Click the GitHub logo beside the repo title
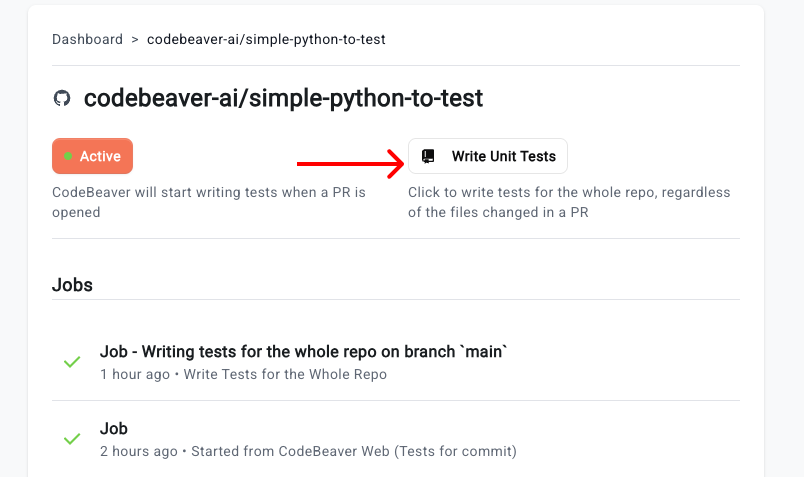The image size is (804, 477). [x=62, y=98]
